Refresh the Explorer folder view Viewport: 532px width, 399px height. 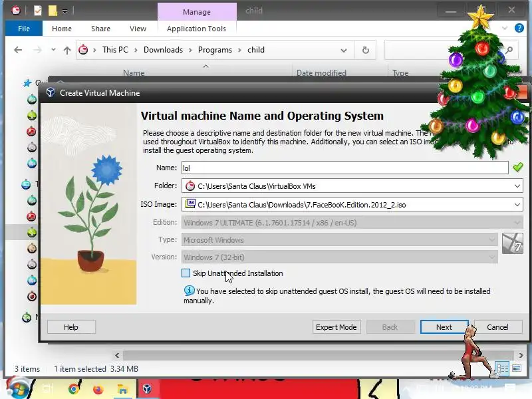tap(365, 51)
